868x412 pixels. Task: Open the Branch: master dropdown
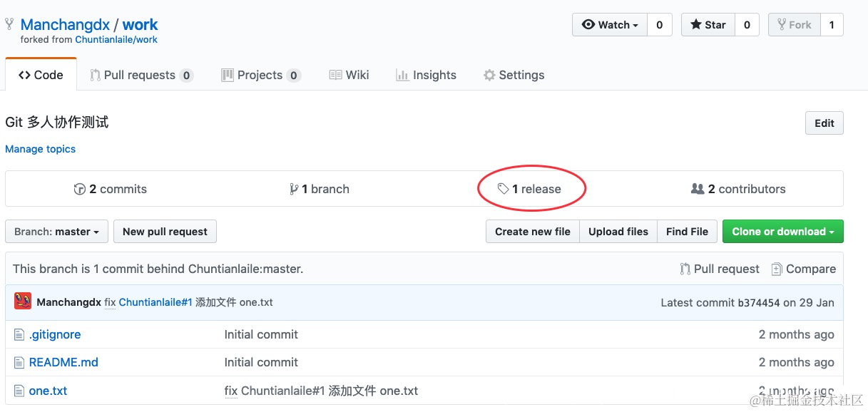[x=57, y=232]
